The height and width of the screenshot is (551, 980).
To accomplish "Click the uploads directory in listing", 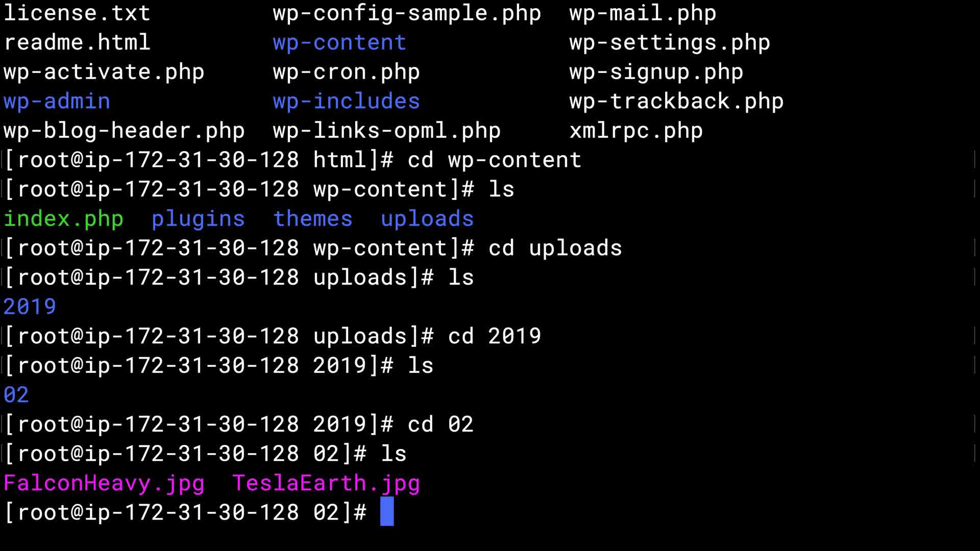I will 427,219.
